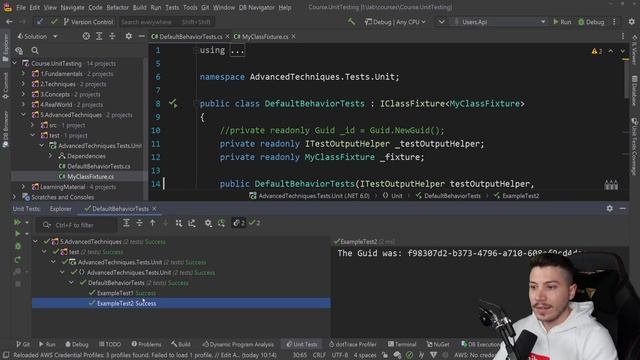Open File menu
The image size is (640, 360).
click(x=21, y=7)
